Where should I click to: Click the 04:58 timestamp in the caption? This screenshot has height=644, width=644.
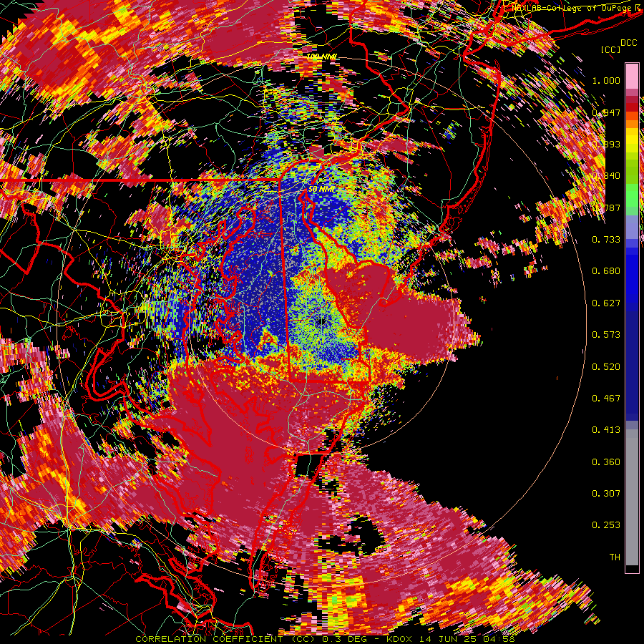pos(500,639)
